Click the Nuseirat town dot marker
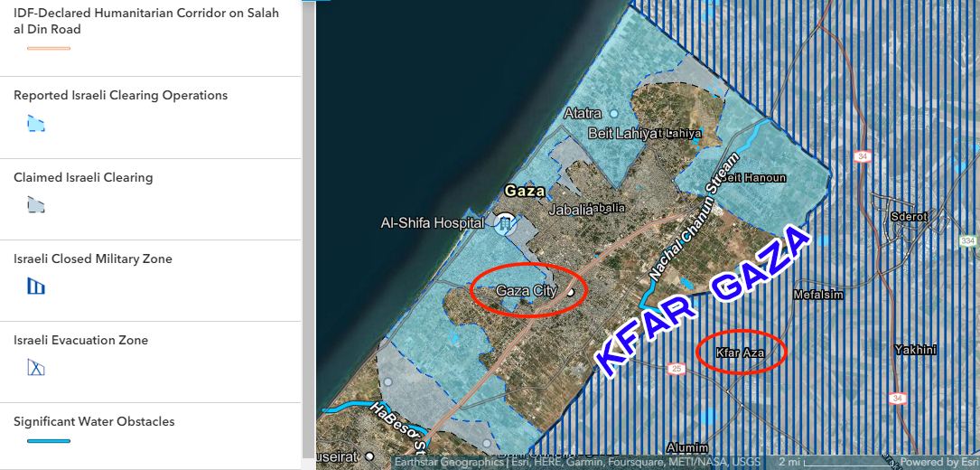The image size is (980, 470). click(x=370, y=457)
